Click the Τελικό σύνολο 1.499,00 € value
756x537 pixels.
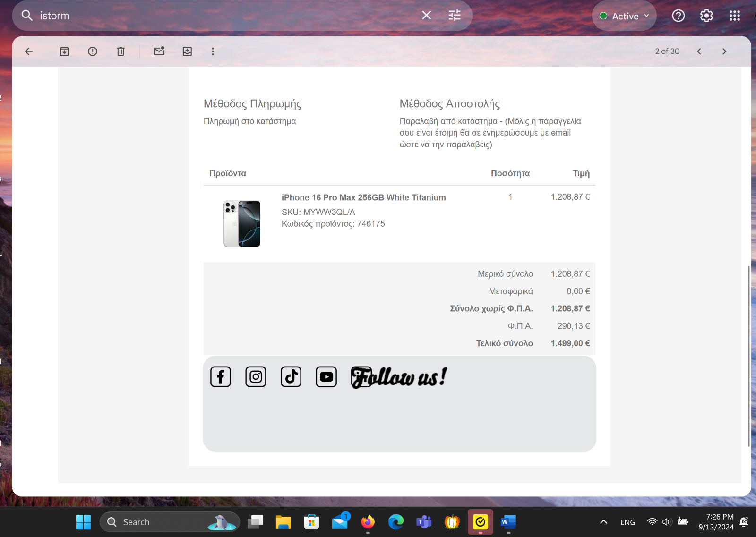point(570,343)
